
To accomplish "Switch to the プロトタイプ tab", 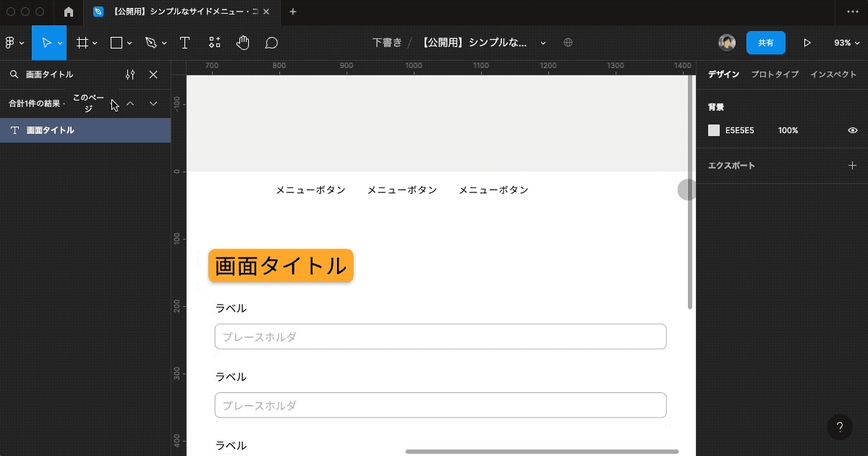I will click(775, 74).
